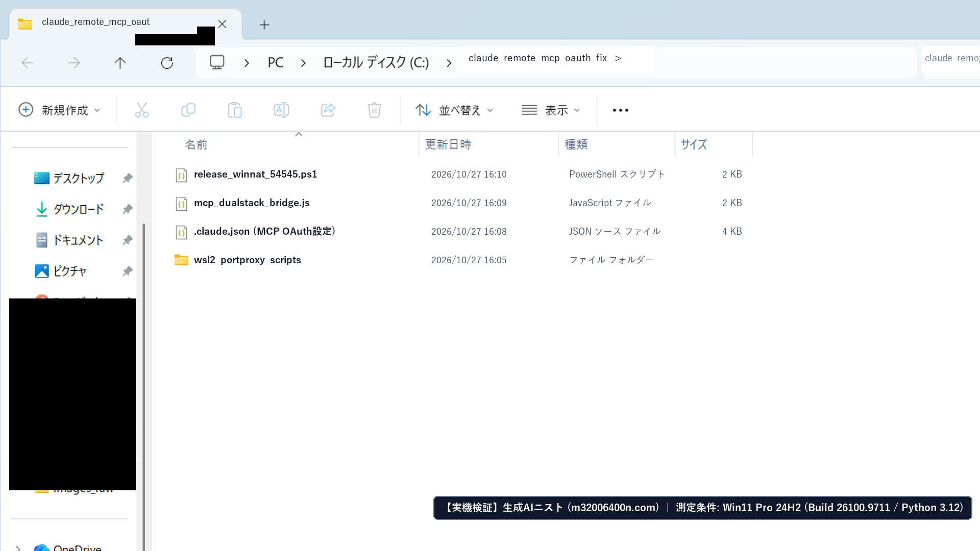Open the three-dot See more menu
The height and width of the screenshot is (551, 980).
pos(620,110)
